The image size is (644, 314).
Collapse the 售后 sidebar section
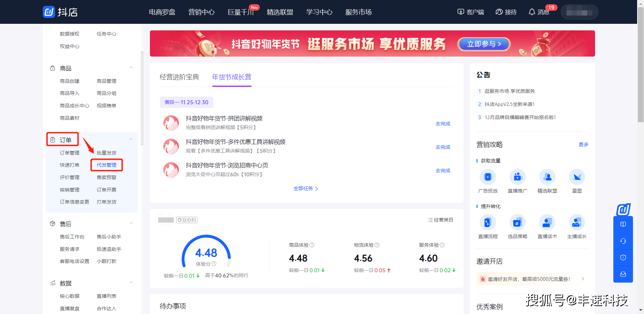pos(131,224)
